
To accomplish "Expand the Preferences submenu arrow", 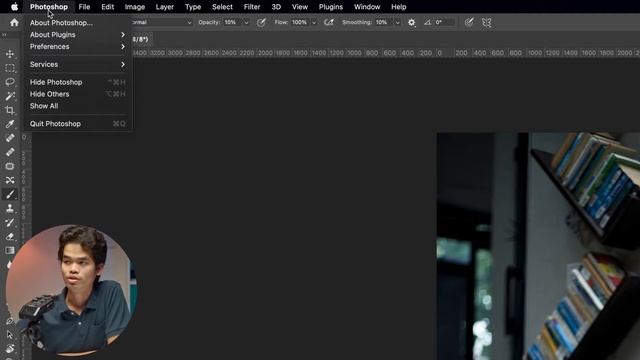I will click(123, 47).
